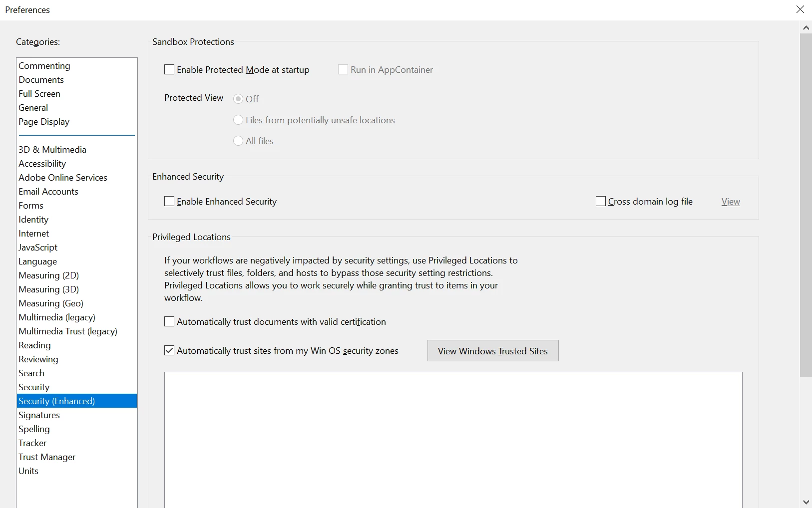Open the View log file link
The height and width of the screenshot is (508, 812).
(731, 202)
